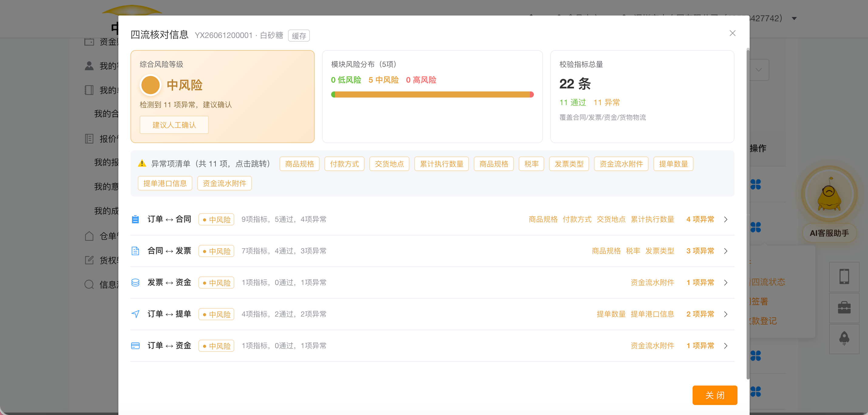Click the rocket back-to-top icon
This screenshot has width=868, height=415.
tap(844, 338)
